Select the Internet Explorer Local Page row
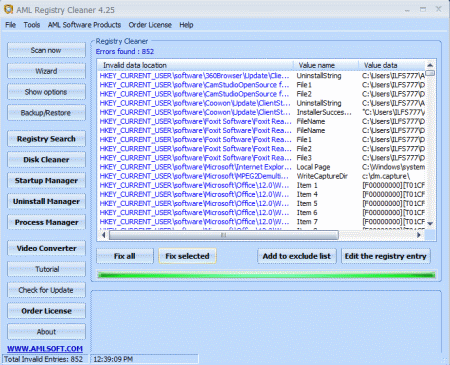The width and height of the screenshot is (450, 365). click(x=262, y=167)
